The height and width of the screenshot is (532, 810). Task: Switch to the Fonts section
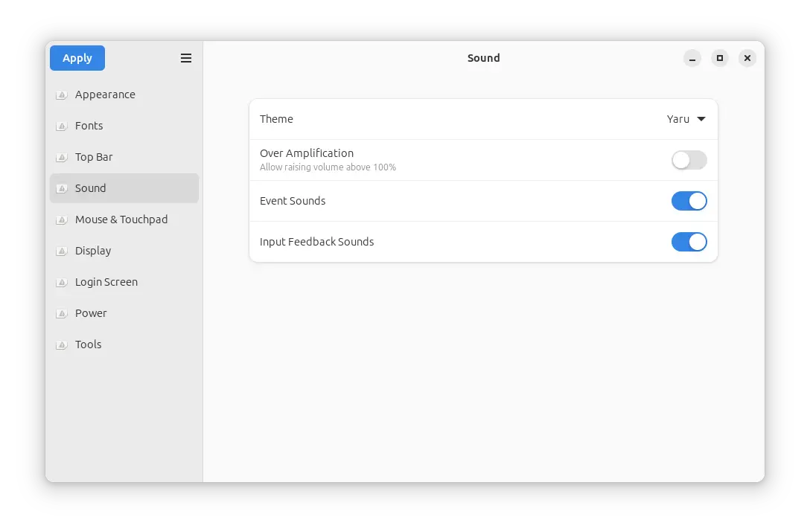[x=89, y=126]
